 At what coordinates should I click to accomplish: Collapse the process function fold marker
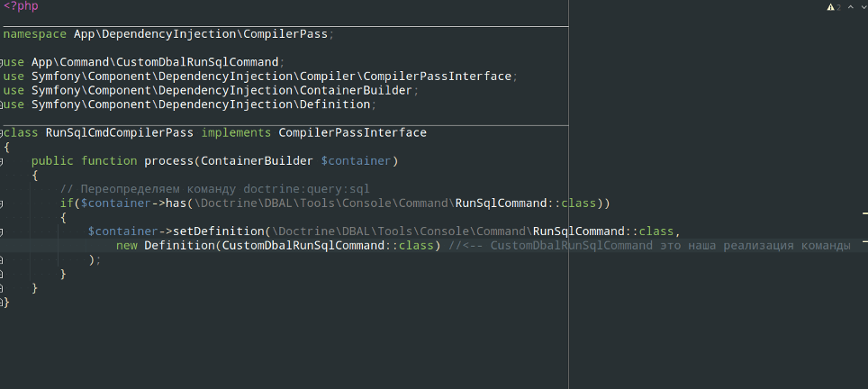pos(2,161)
